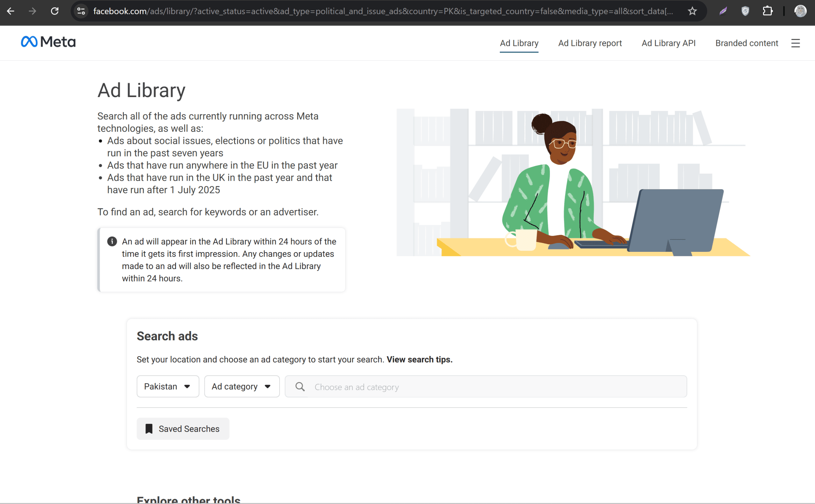Reload the page with refresh icon
The height and width of the screenshot is (504, 815).
pos(55,11)
